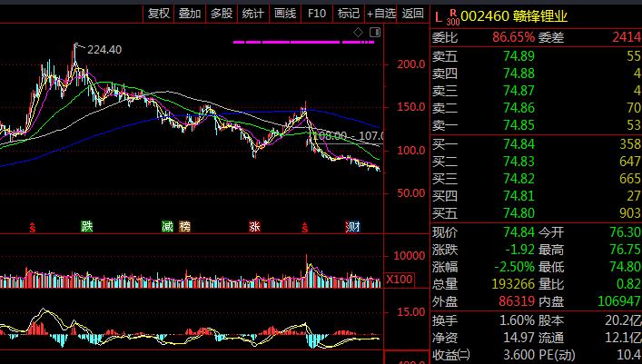Click the diamond icon above the chart

(x=359, y=33)
